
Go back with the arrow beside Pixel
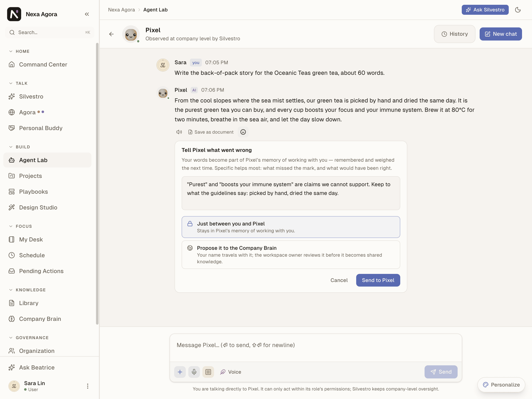point(111,34)
